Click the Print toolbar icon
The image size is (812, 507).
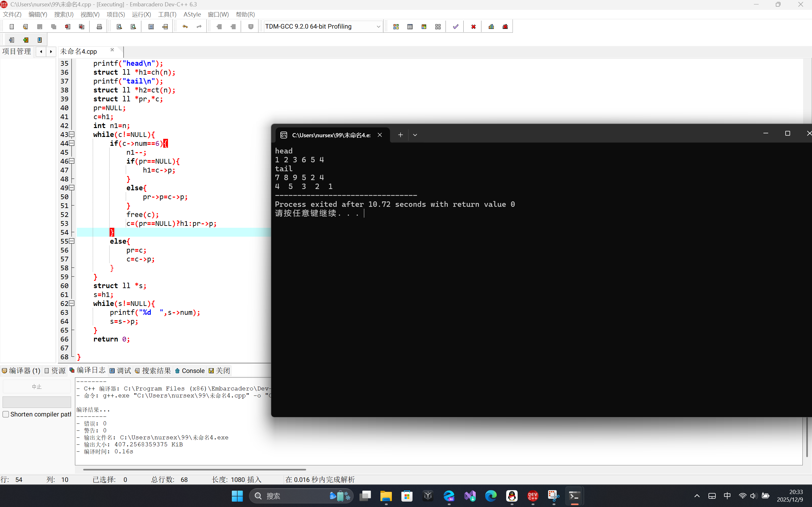point(99,26)
